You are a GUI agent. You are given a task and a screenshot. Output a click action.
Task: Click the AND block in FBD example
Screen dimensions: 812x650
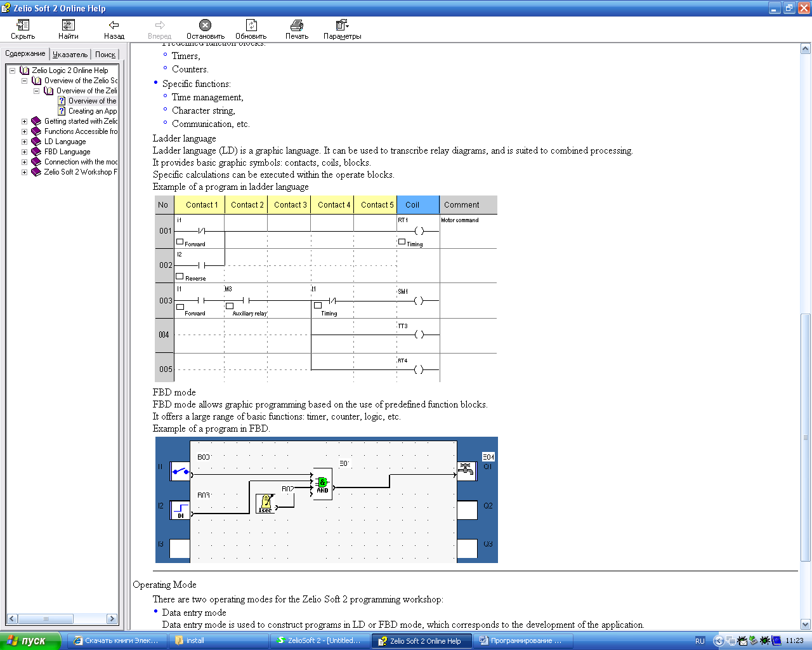322,485
